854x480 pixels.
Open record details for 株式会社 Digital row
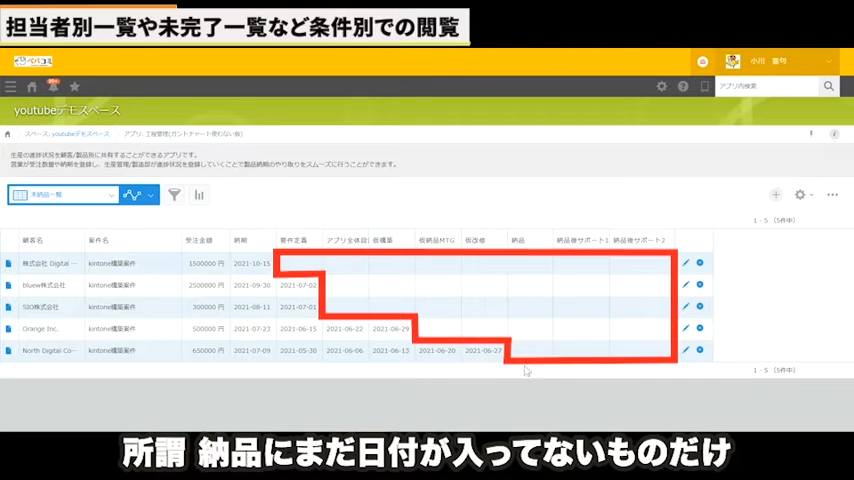(x=8, y=264)
